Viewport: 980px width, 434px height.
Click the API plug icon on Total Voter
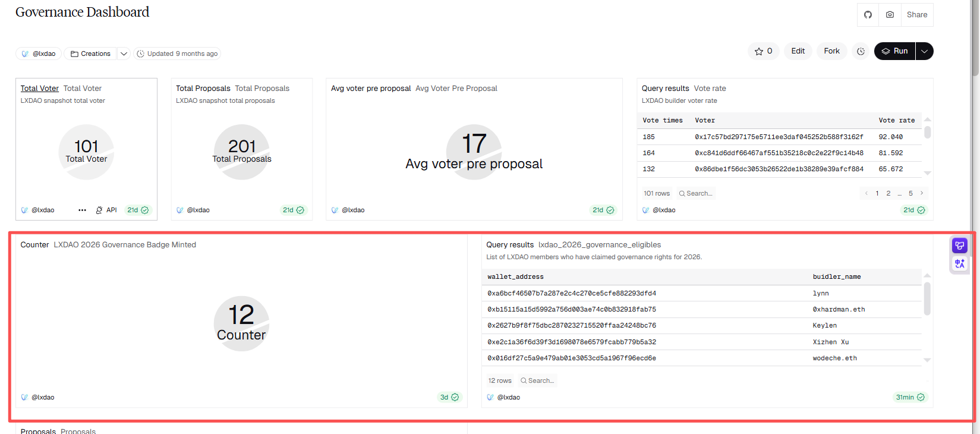(99, 210)
